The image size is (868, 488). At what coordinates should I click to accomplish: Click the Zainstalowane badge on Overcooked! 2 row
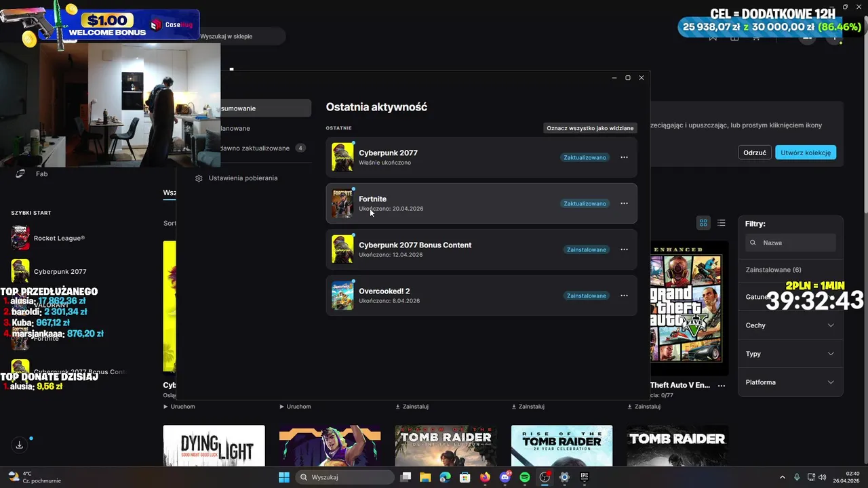(x=587, y=296)
